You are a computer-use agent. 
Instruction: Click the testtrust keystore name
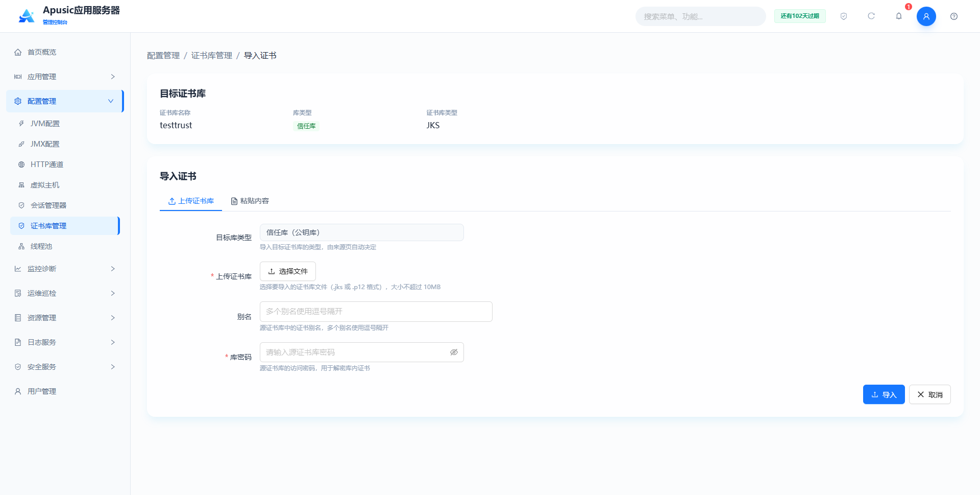coord(176,125)
